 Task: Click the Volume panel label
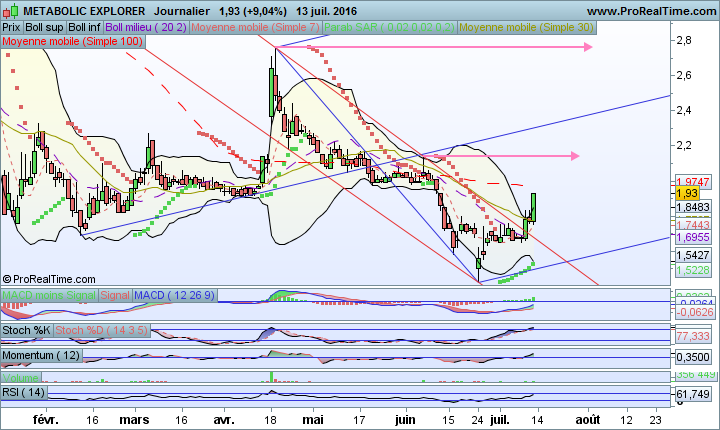(x=21, y=378)
